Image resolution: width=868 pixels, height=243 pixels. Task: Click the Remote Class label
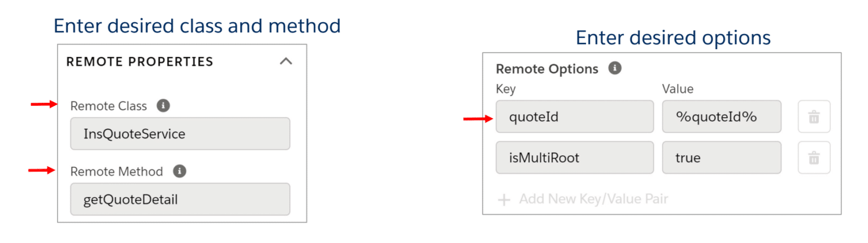[x=108, y=106]
